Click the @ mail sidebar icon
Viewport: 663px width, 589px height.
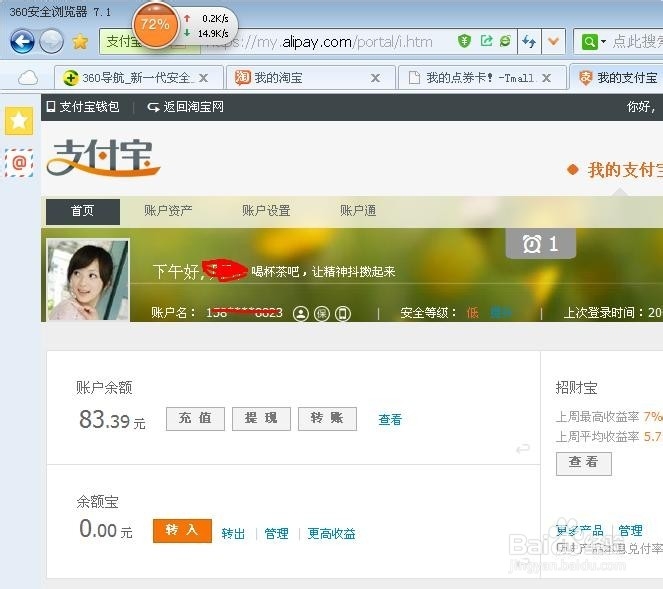pyautogui.click(x=19, y=163)
